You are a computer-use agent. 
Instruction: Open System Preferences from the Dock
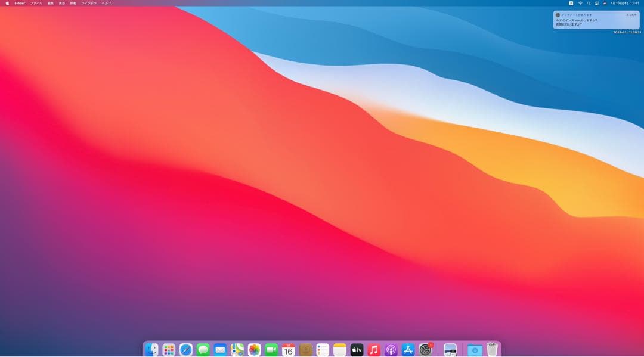(423, 350)
